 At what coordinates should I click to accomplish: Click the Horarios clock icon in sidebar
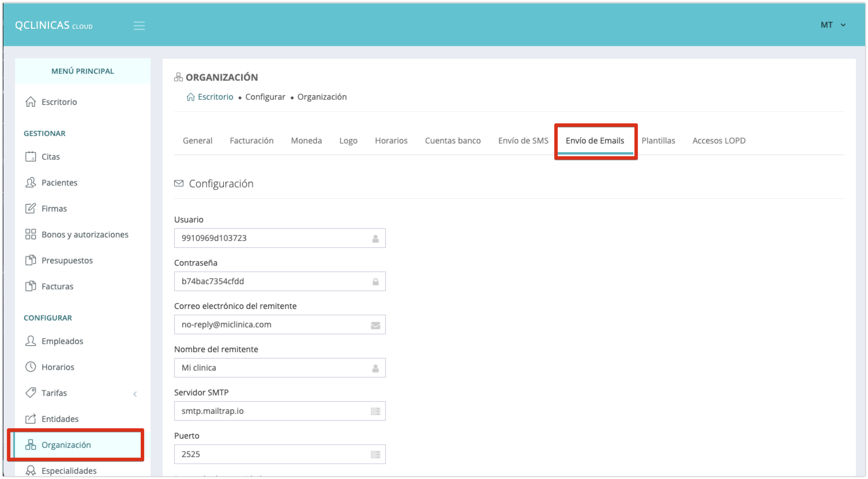(x=31, y=367)
